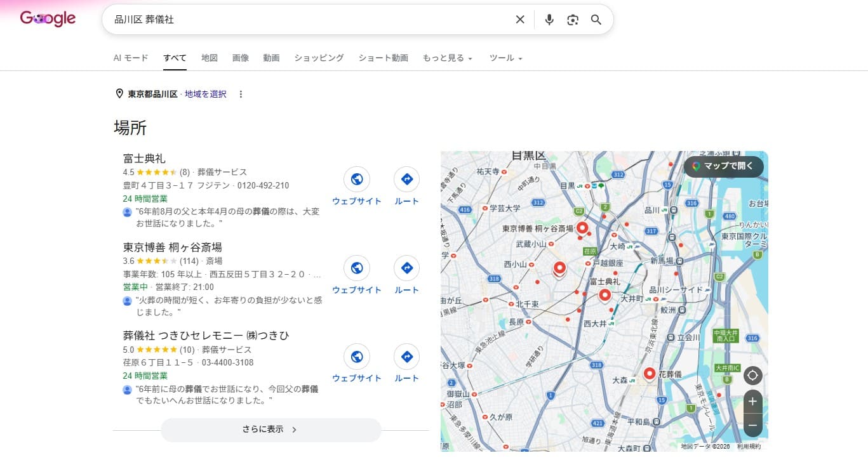The image size is (868, 460).
Task: Click phone number 0120-492-210
Action: point(263,186)
